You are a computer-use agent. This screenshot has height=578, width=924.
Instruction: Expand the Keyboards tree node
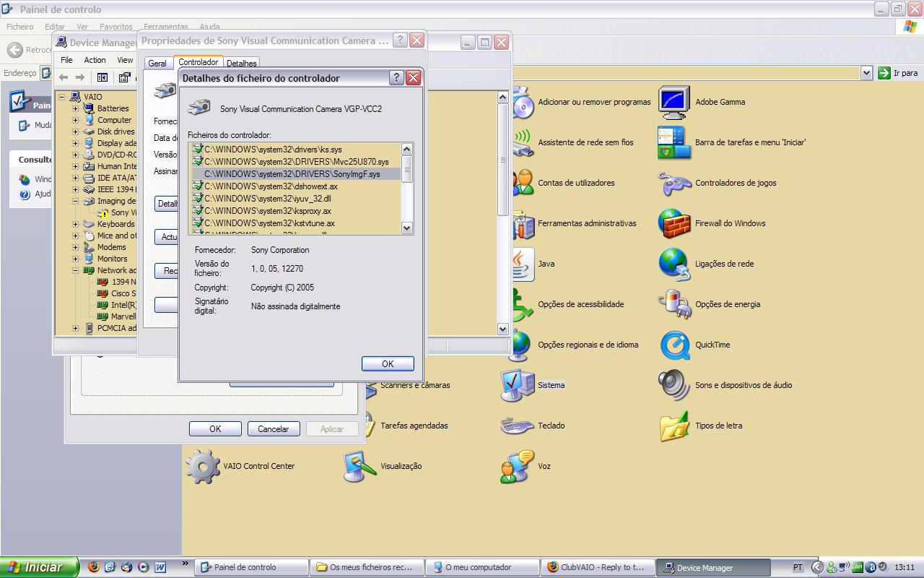coord(75,224)
